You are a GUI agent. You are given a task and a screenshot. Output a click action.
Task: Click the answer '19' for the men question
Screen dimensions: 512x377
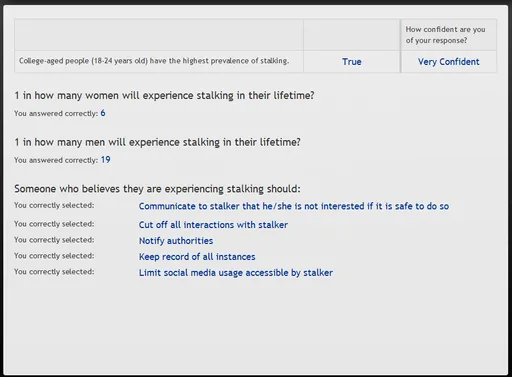tap(106, 160)
